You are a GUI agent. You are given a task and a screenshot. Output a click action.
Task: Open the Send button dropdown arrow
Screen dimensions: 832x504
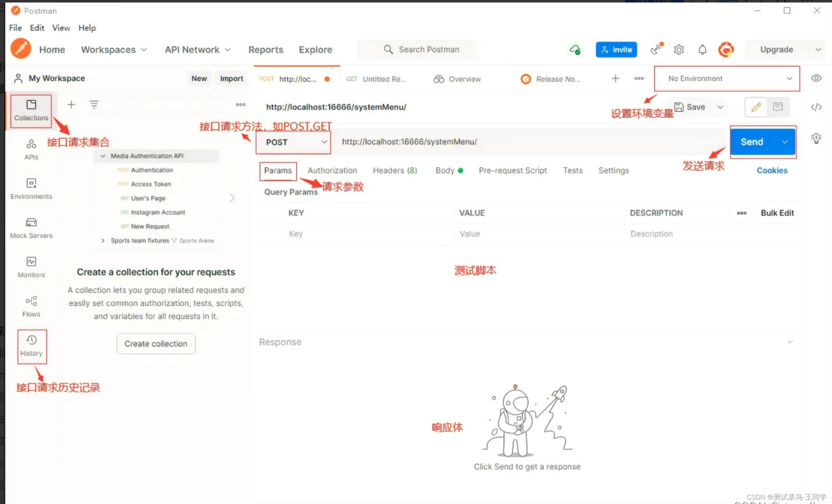pyautogui.click(x=785, y=142)
